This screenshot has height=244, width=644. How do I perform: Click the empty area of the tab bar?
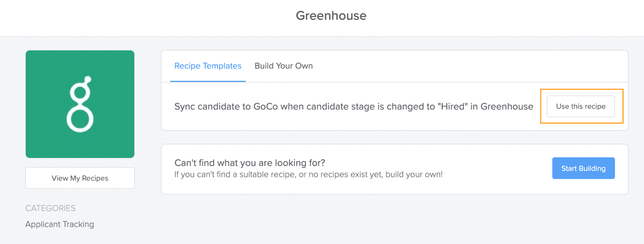463,66
